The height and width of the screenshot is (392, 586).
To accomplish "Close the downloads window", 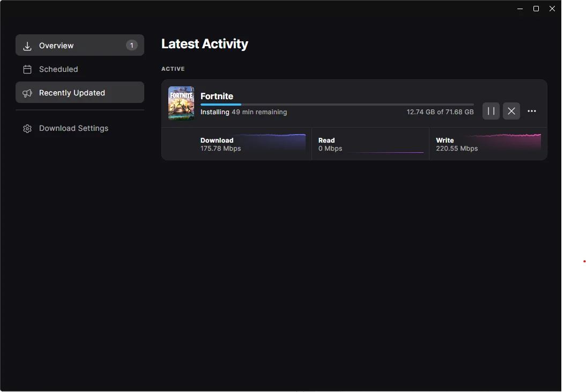I will click(x=552, y=9).
